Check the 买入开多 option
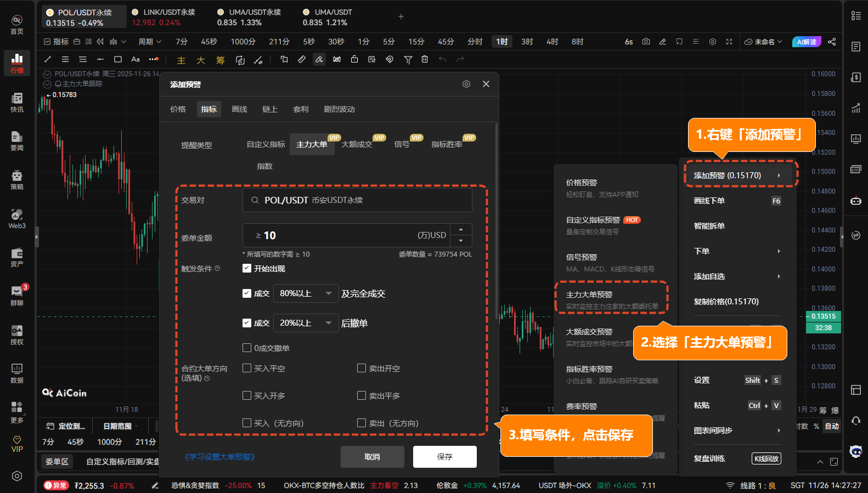The width and height of the screenshot is (868, 493). (x=247, y=395)
